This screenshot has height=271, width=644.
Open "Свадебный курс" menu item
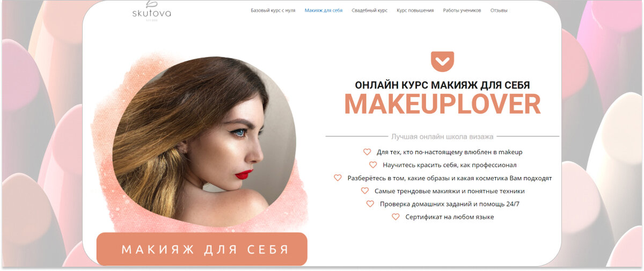370,10
